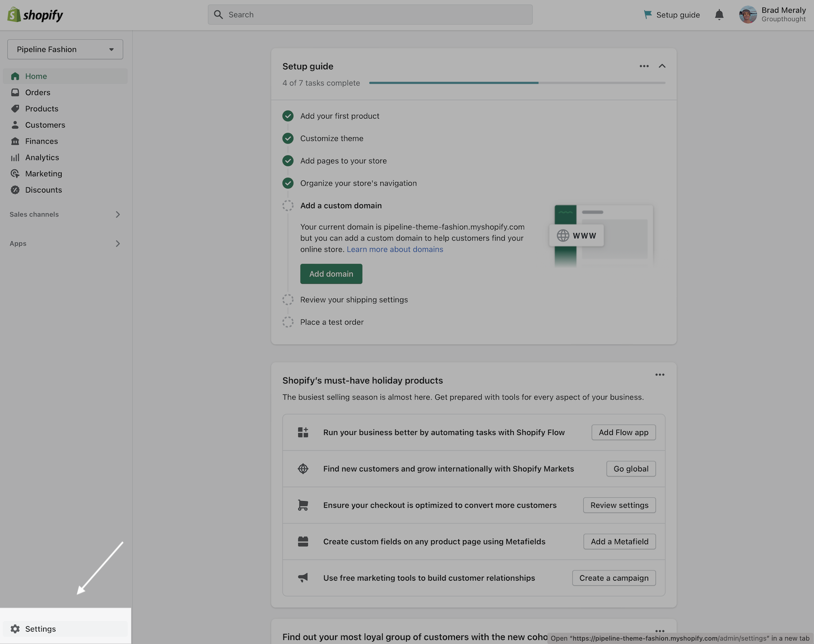Open 'Learn more about domains' link
The image size is (814, 644).
[x=395, y=249]
